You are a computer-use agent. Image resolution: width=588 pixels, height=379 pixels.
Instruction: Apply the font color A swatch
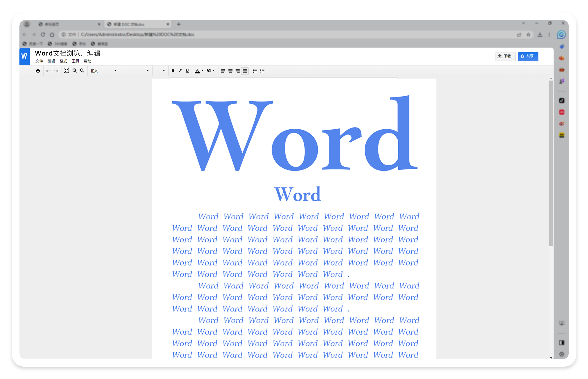click(x=198, y=71)
